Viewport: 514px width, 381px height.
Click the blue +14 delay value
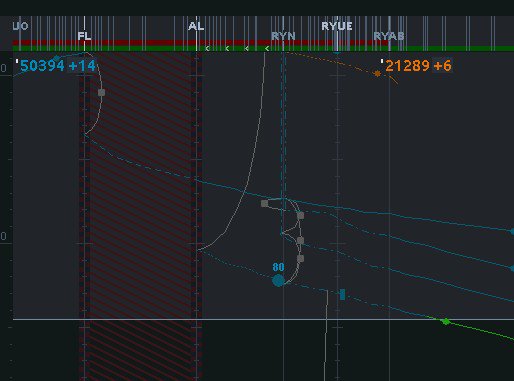82,66
